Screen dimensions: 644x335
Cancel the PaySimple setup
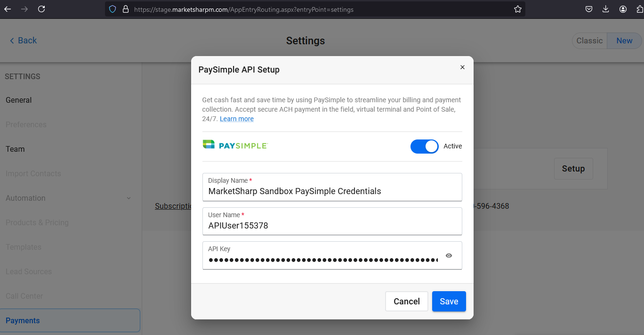(407, 302)
